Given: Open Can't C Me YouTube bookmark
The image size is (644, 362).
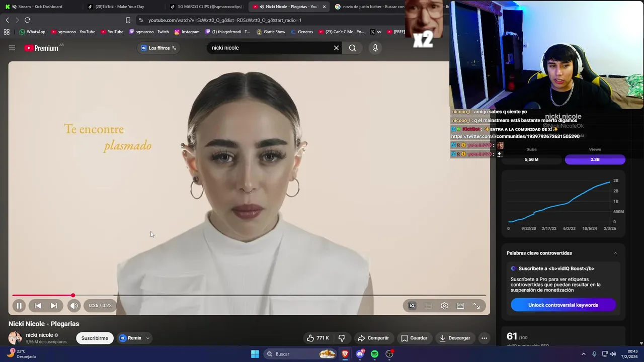Looking at the screenshot, I should [341, 32].
